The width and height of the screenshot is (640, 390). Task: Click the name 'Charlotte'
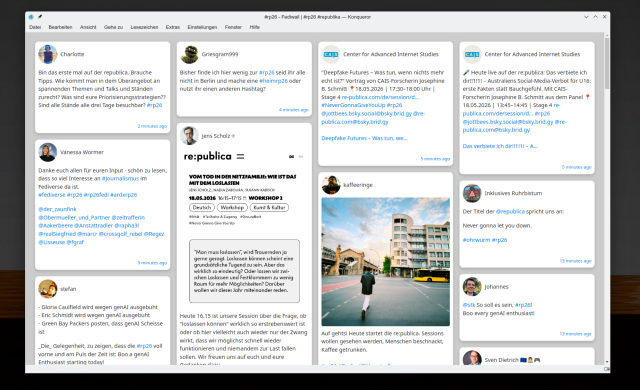coord(72,54)
